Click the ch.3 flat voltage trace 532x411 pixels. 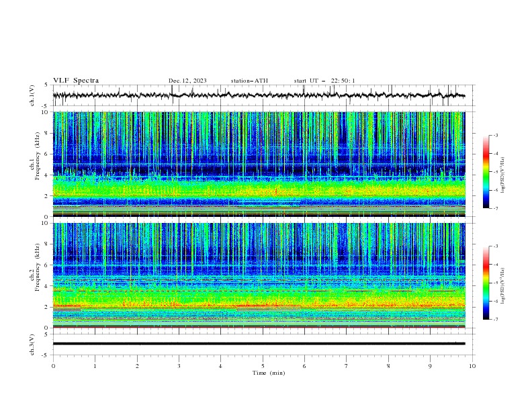(x=259, y=344)
